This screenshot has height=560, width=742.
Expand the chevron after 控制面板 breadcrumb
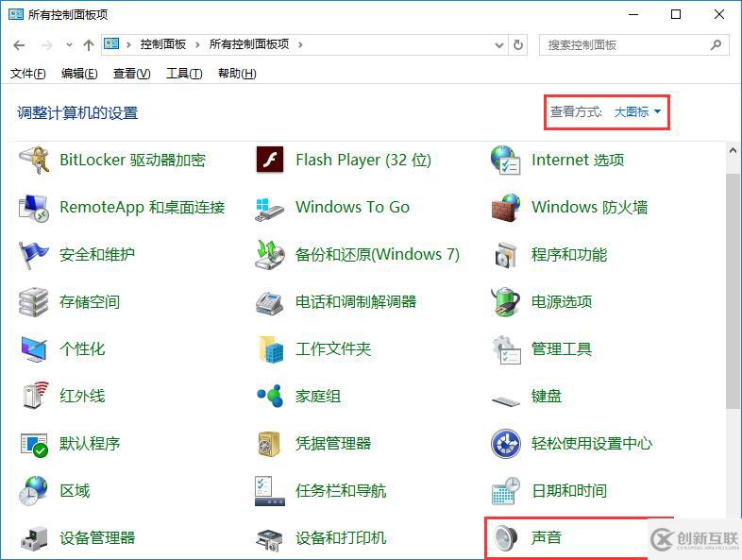point(198,45)
